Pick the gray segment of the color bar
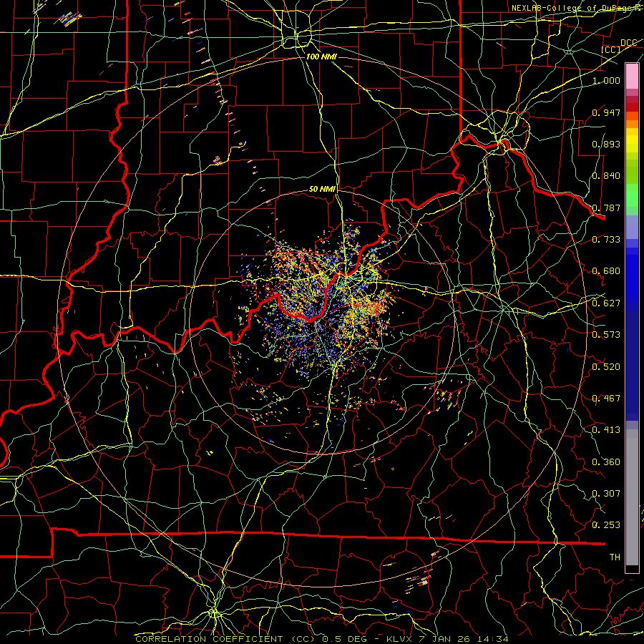This screenshot has width=644, height=644. [x=632, y=497]
